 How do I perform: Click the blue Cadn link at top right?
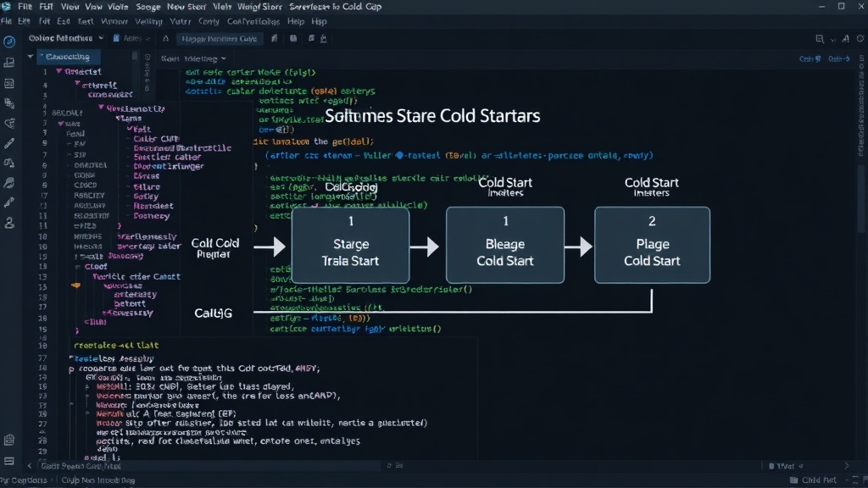810,58
